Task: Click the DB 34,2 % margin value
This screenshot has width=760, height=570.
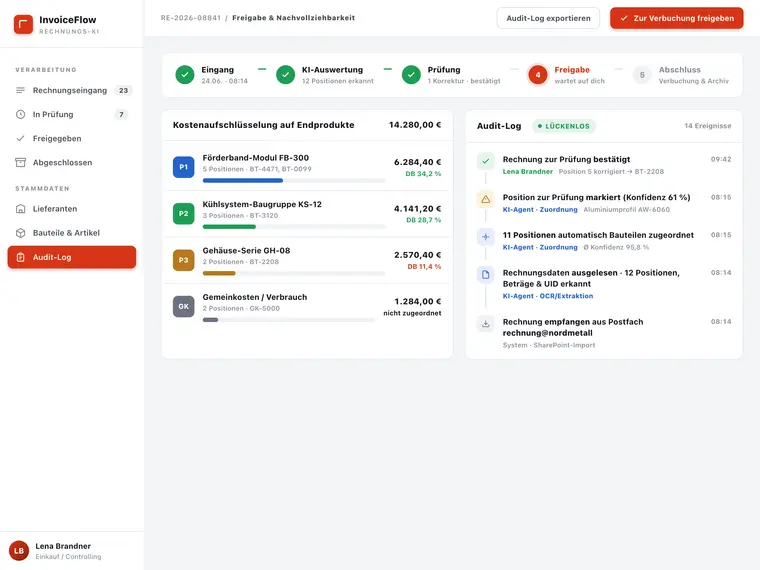Action: (x=423, y=174)
